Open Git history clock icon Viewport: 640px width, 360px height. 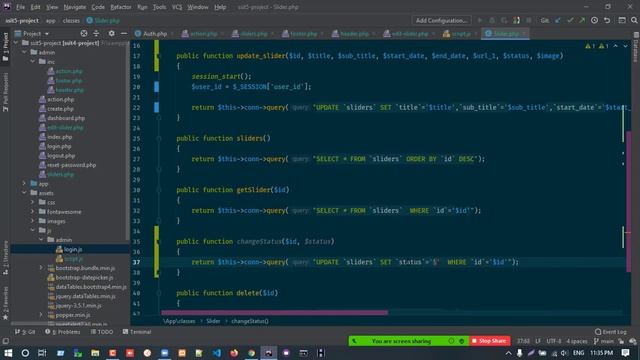(x=594, y=20)
